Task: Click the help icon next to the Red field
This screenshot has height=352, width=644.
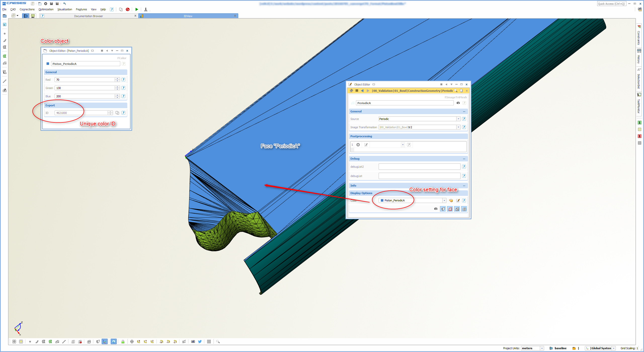Action: click(x=123, y=79)
